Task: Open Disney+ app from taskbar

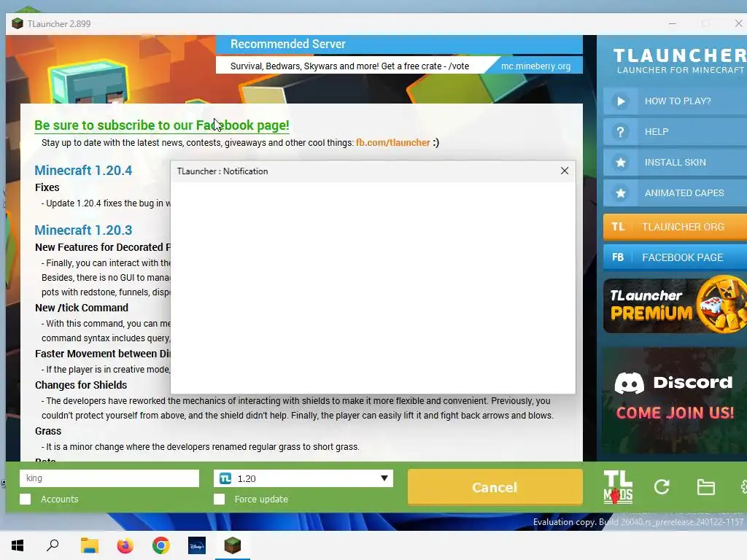Action: tap(197, 545)
